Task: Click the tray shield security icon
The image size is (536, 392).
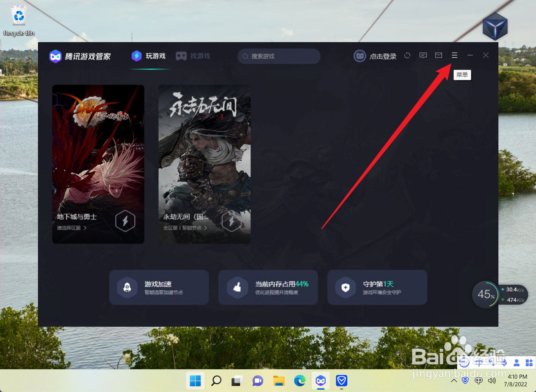Action: pos(465,381)
